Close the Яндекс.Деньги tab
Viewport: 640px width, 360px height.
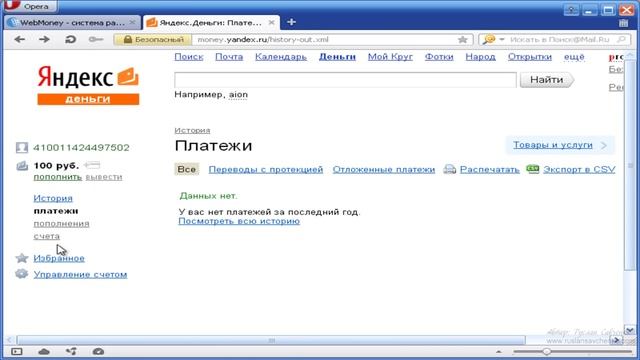click(271, 22)
